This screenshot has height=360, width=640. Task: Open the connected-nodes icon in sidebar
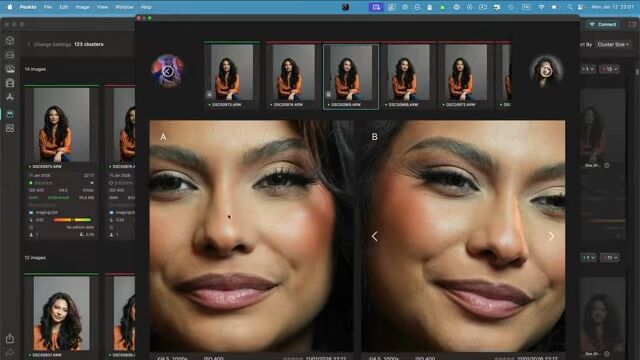click(10, 97)
